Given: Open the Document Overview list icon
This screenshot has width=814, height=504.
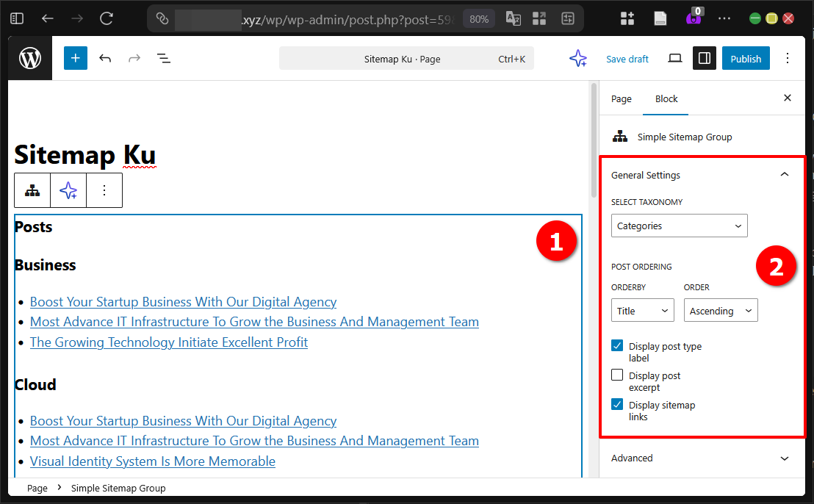Looking at the screenshot, I should click(163, 58).
